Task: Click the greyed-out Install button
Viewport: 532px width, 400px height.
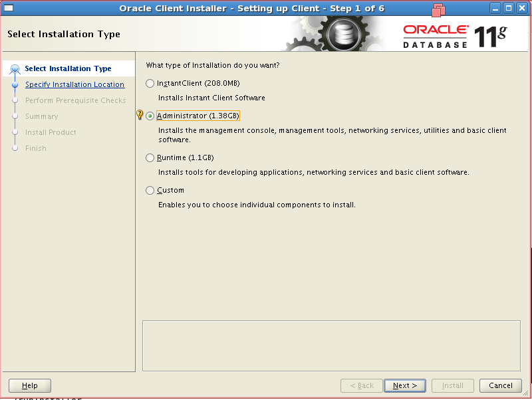Action: (x=453, y=386)
